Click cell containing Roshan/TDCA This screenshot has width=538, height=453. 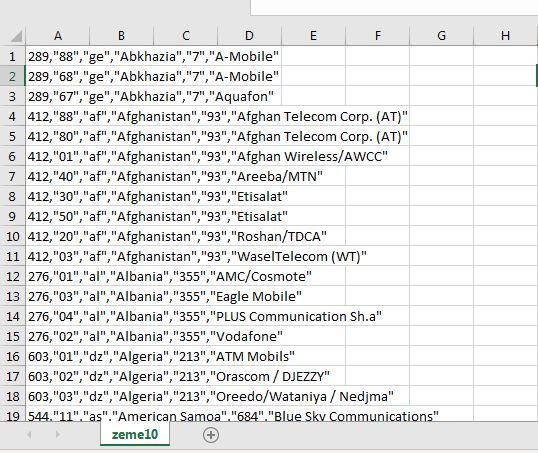58,236
